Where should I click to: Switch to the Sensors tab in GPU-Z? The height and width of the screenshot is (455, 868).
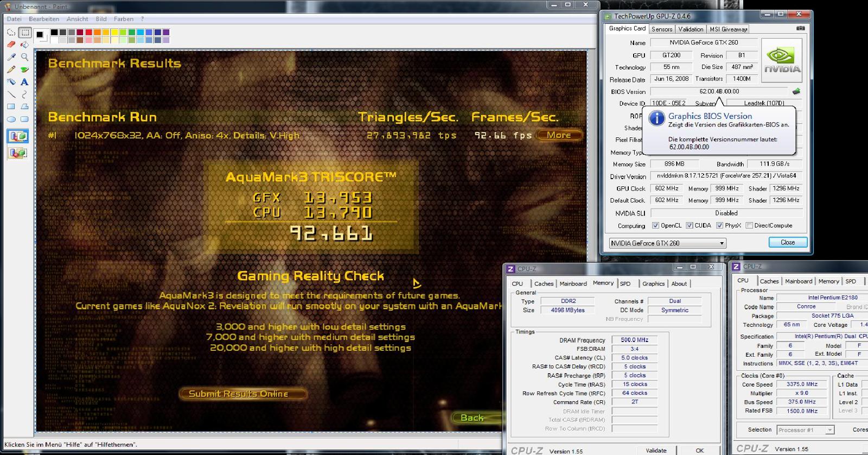(x=662, y=29)
